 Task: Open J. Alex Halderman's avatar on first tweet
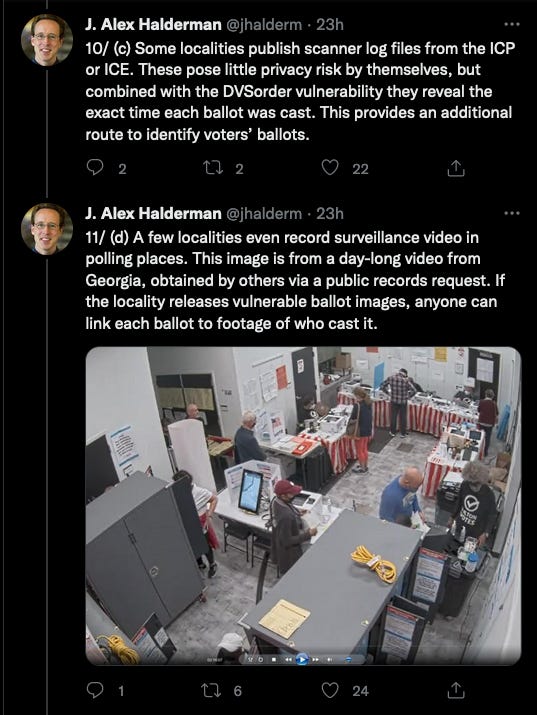click(x=47, y=40)
